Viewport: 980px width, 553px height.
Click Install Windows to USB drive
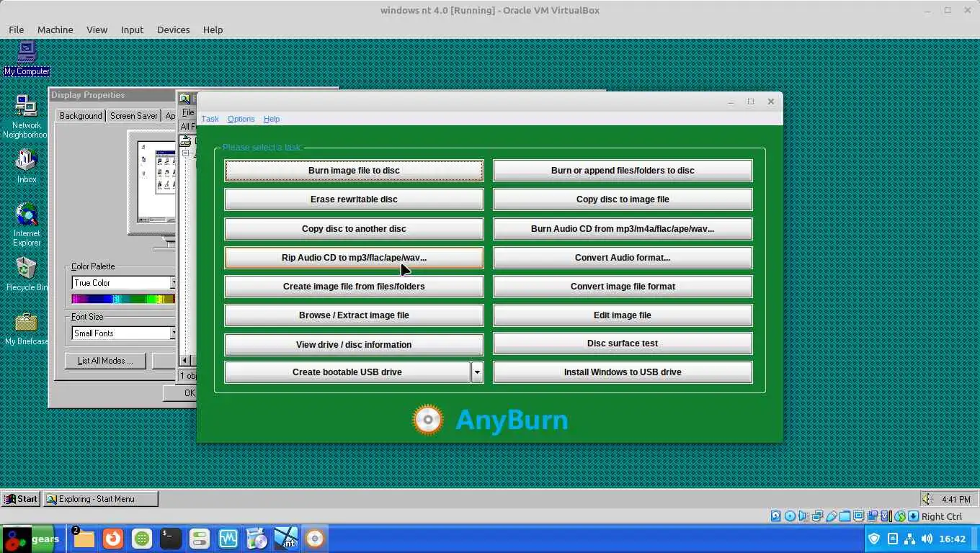[623, 372]
